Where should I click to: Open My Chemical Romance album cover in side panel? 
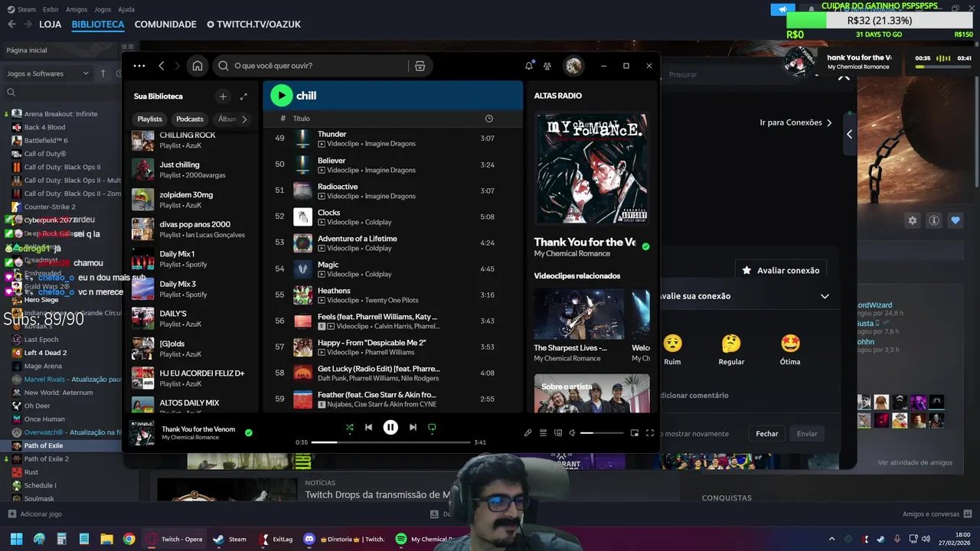coord(591,168)
